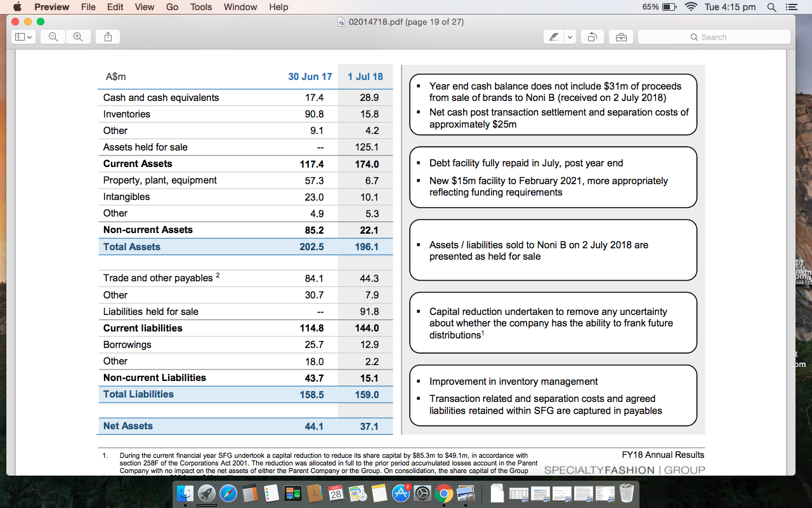Open Finder from the Dock
The height and width of the screenshot is (508, 812).
click(185, 493)
